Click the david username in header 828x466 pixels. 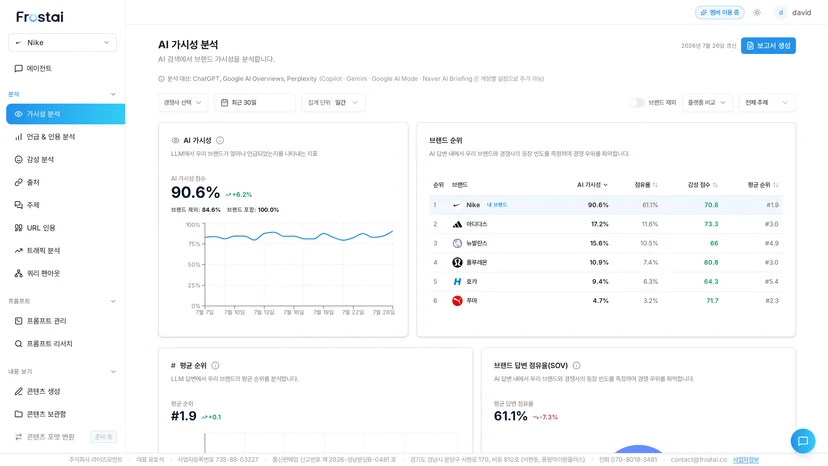click(801, 13)
